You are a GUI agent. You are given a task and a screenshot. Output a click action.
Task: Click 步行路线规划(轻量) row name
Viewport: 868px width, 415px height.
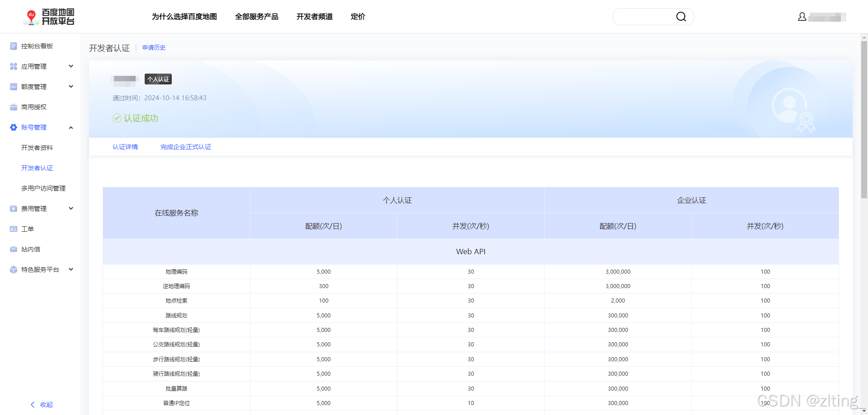tap(176, 359)
